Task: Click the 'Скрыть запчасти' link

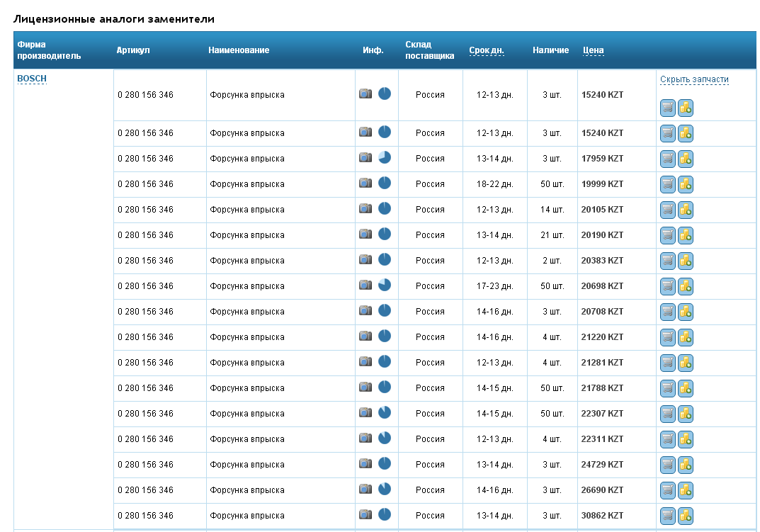Action: pyautogui.click(x=694, y=79)
